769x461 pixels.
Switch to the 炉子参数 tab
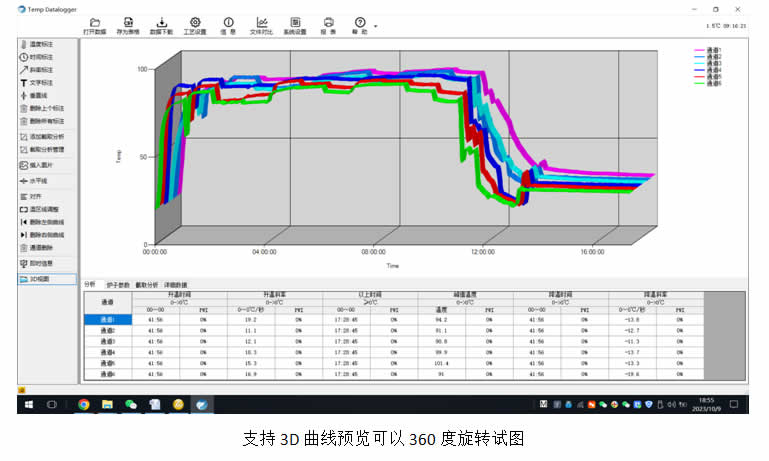pyautogui.click(x=118, y=285)
